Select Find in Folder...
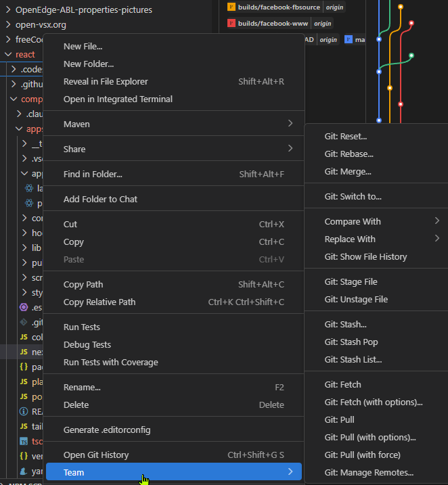Image resolution: width=448 pixels, height=485 pixels. (173, 174)
